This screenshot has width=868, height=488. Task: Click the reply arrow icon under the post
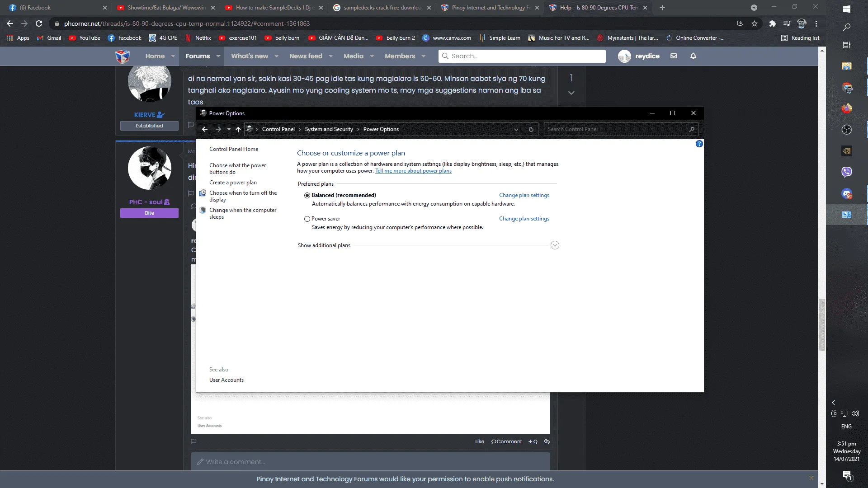point(547,441)
